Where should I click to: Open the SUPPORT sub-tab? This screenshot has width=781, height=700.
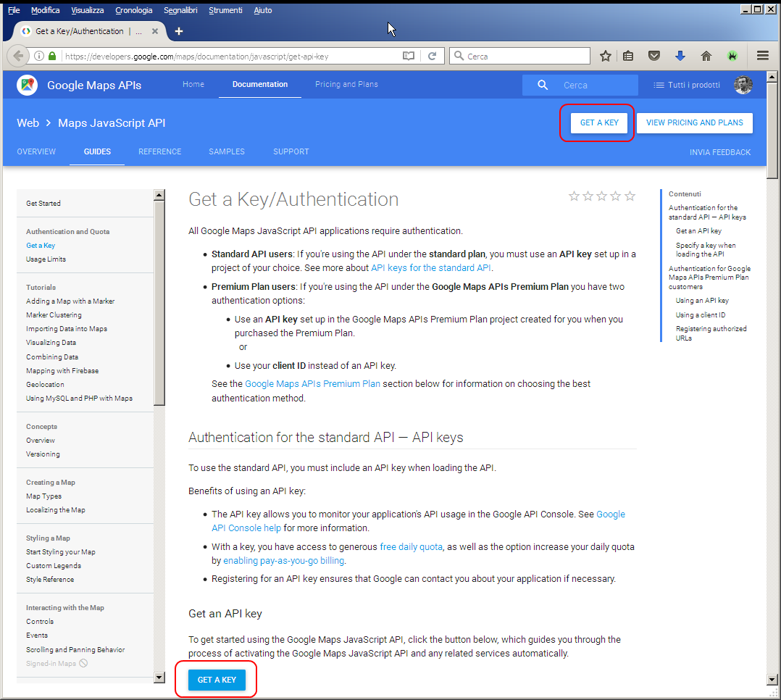point(291,151)
